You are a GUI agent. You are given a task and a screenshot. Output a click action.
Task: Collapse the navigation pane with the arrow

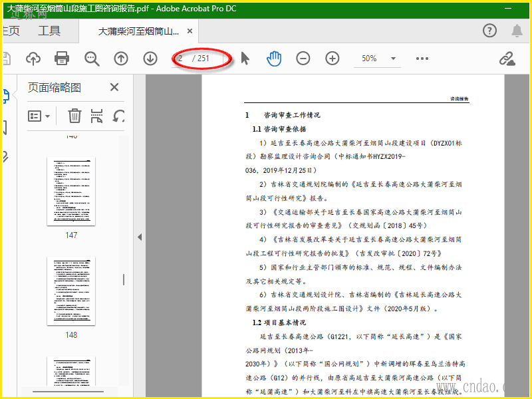point(140,237)
